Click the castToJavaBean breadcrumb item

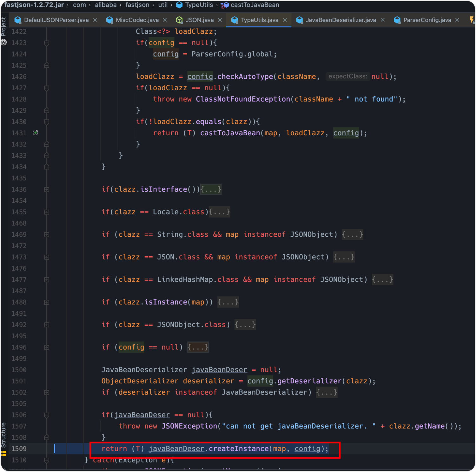(x=255, y=5)
